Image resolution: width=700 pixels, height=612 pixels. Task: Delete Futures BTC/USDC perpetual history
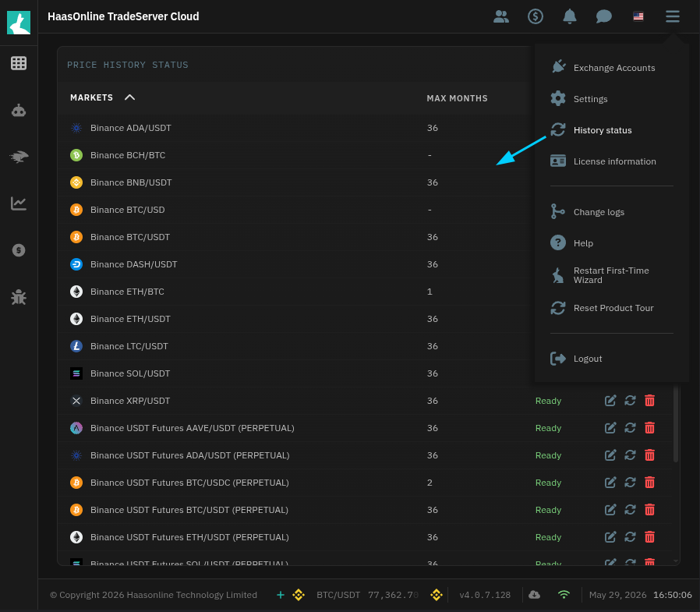click(x=649, y=483)
